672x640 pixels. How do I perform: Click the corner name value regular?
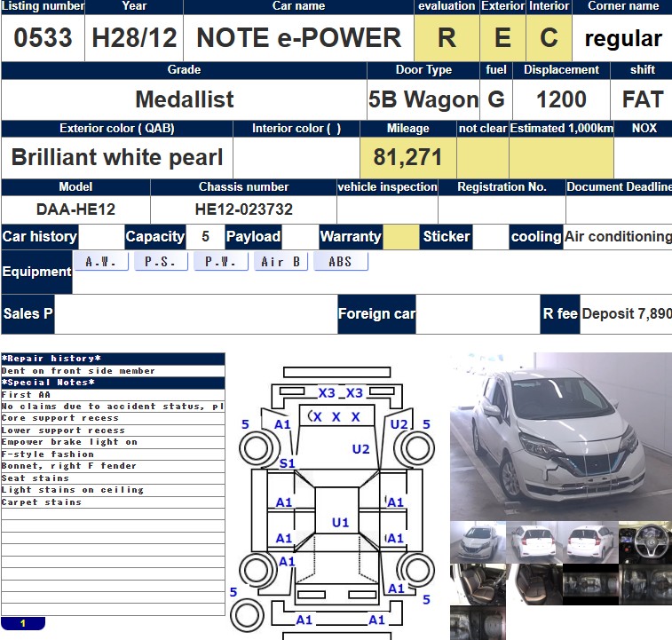[623, 38]
